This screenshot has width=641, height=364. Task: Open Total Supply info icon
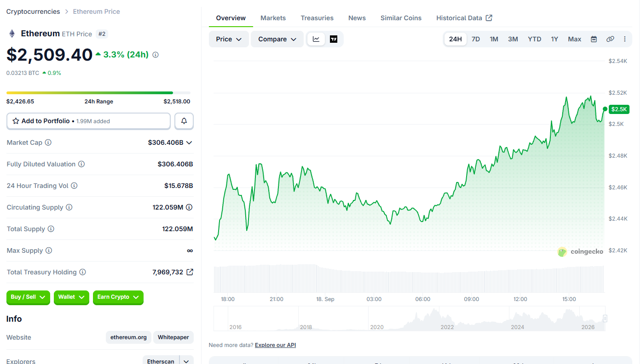51,229
